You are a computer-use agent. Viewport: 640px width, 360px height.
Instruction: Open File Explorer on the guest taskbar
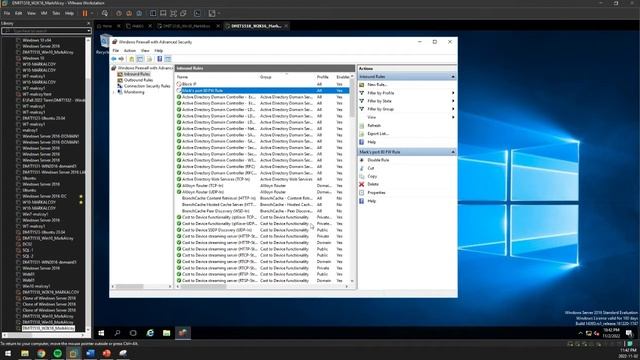click(x=167, y=333)
